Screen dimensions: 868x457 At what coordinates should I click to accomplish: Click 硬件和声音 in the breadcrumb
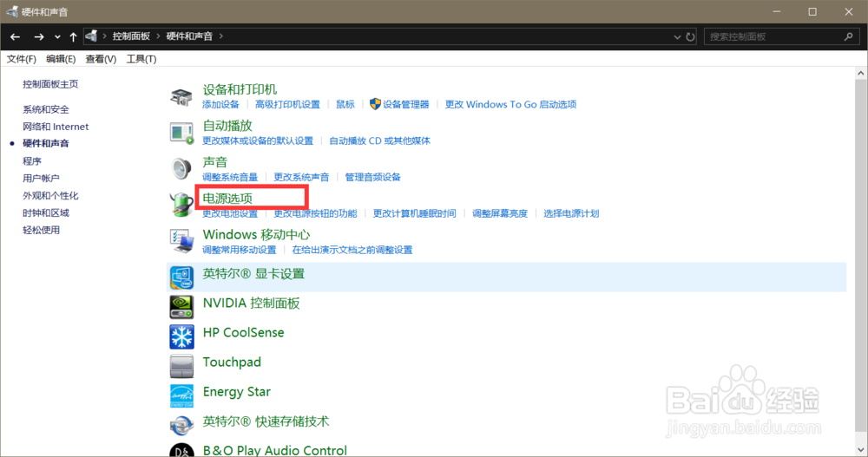click(x=189, y=36)
